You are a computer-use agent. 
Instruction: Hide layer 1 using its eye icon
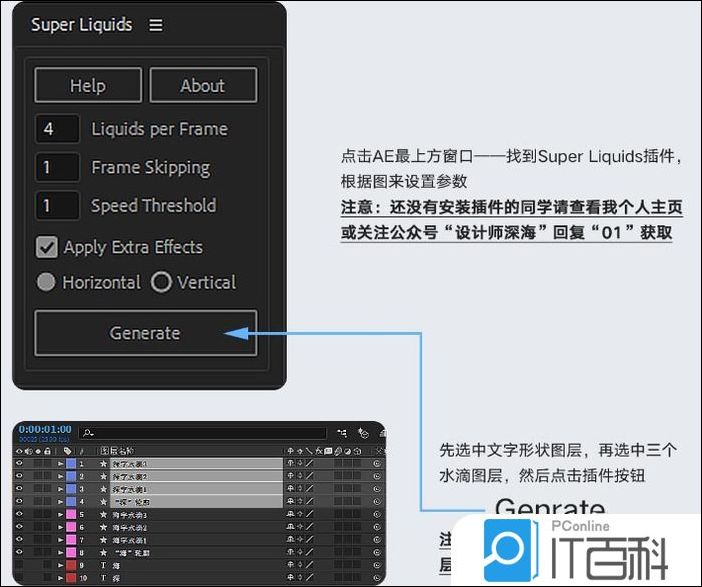pyautogui.click(x=19, y=463)
